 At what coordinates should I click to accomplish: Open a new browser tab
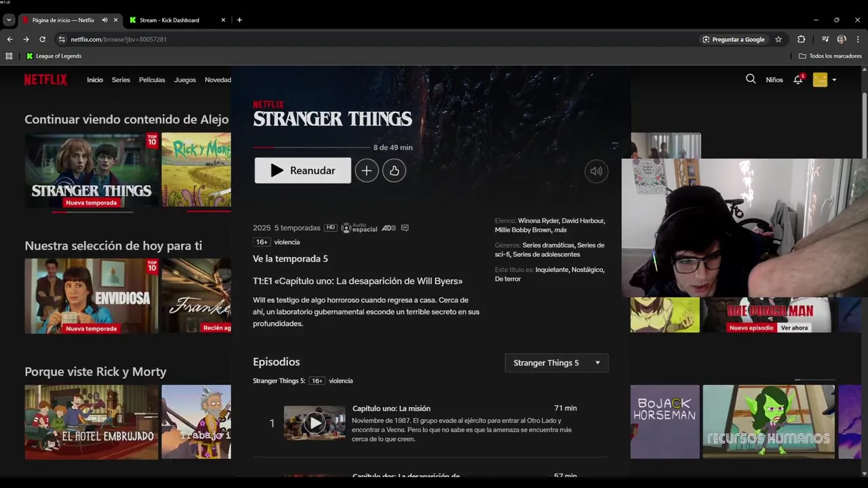point(239,20)
